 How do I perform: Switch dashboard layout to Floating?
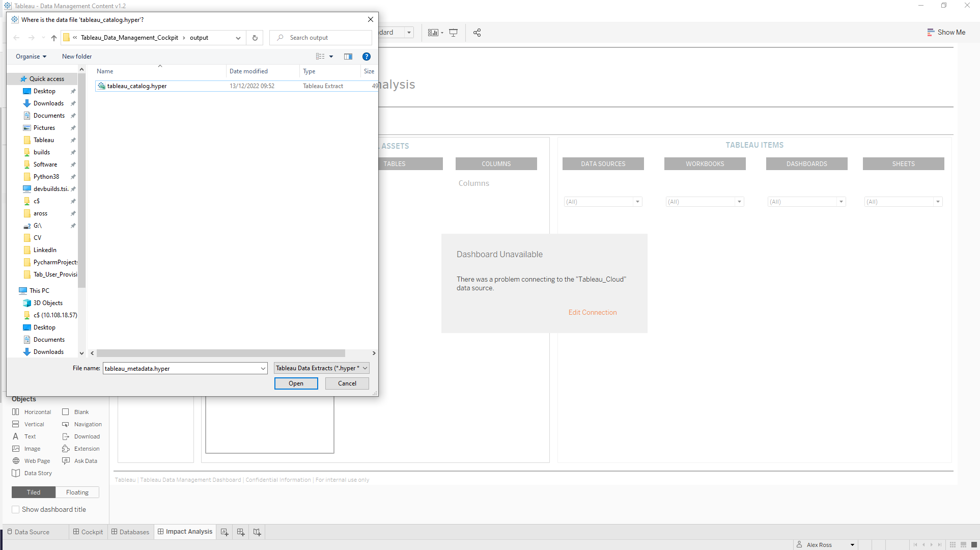[x=77, y=492]
